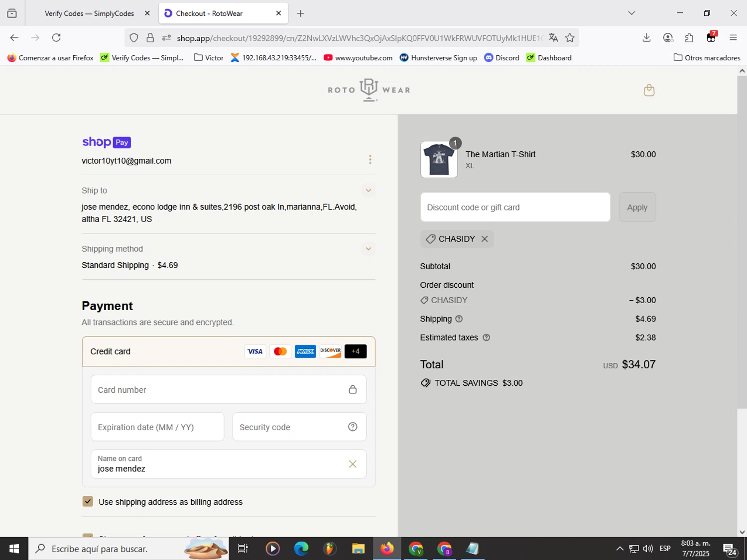Apply the discount code
The image size is (747, 560).
[637, 207]
